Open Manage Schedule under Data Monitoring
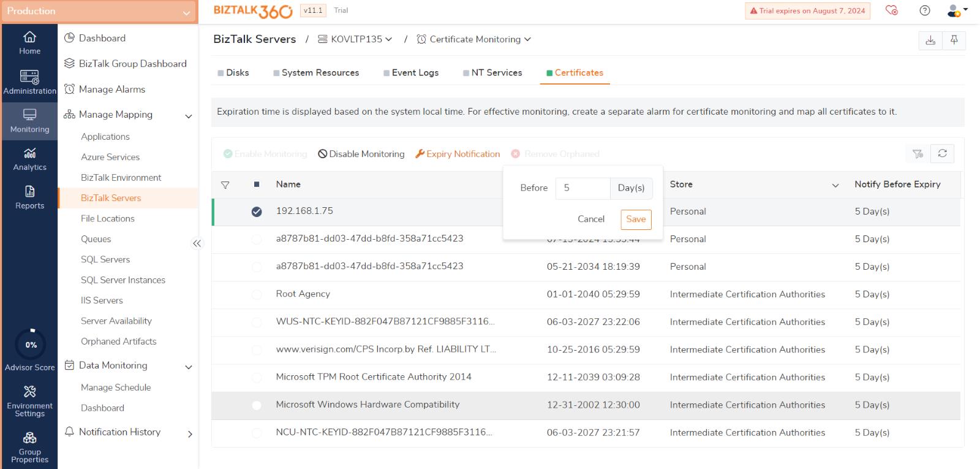This screenshot has width=980, height=469. click(x=116, y=387)
